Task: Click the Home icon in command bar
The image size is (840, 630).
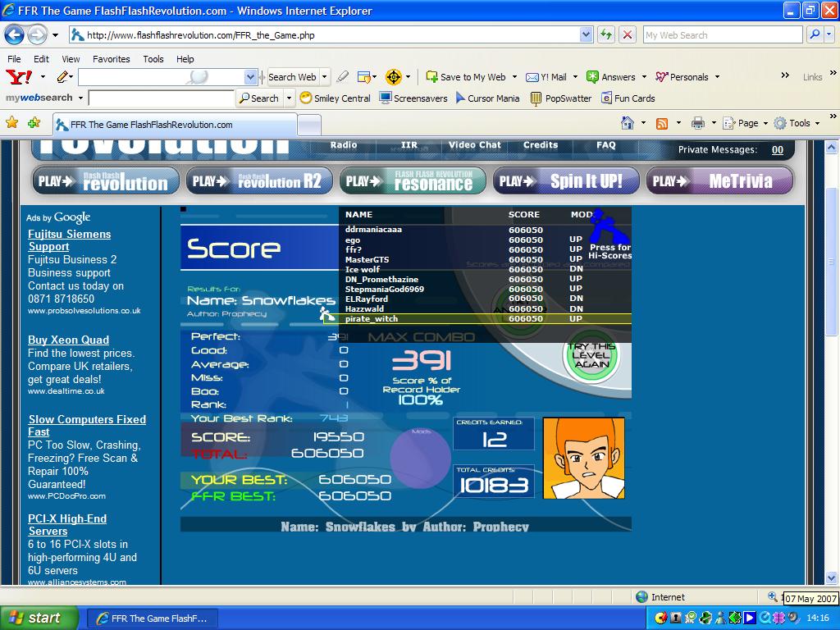Action: 628,123
